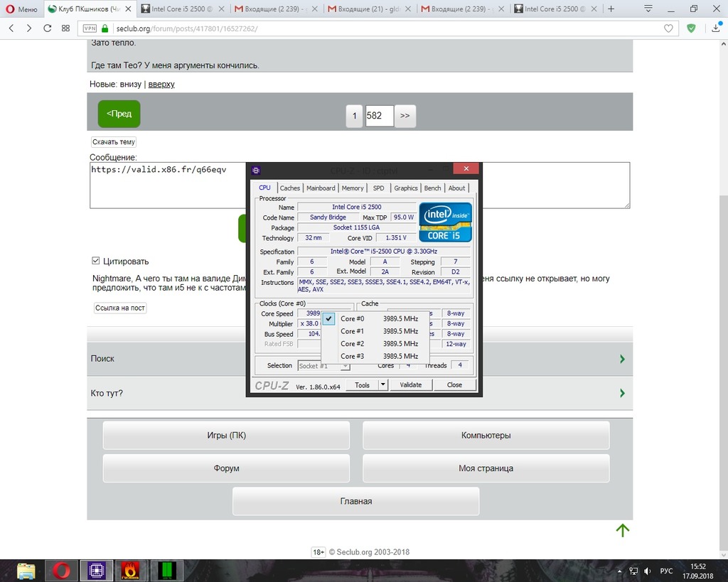This screenshot has height=582, width=728.
Task: Open the Graphics tab in CPU-Z
Action: 406,188
